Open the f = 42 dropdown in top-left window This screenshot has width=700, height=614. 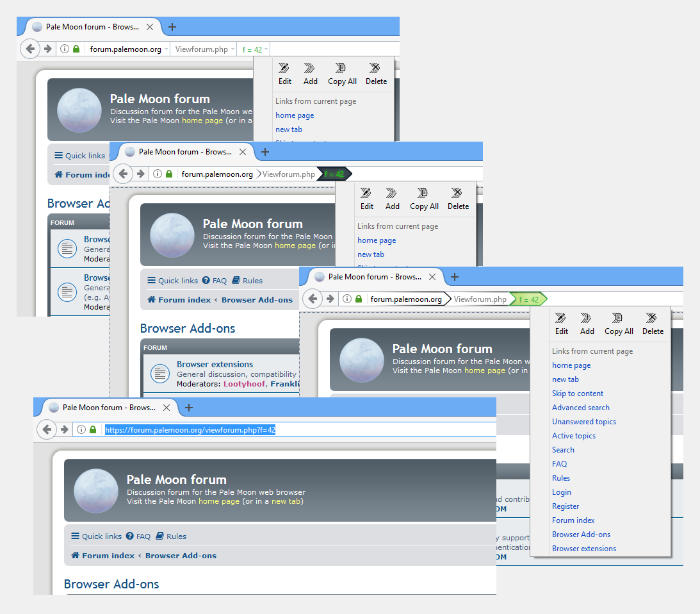pyautogui.click(x=266, y=49)
